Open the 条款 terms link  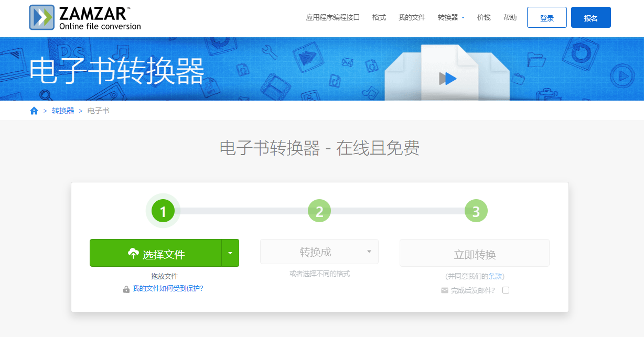[x=495, y=276]
